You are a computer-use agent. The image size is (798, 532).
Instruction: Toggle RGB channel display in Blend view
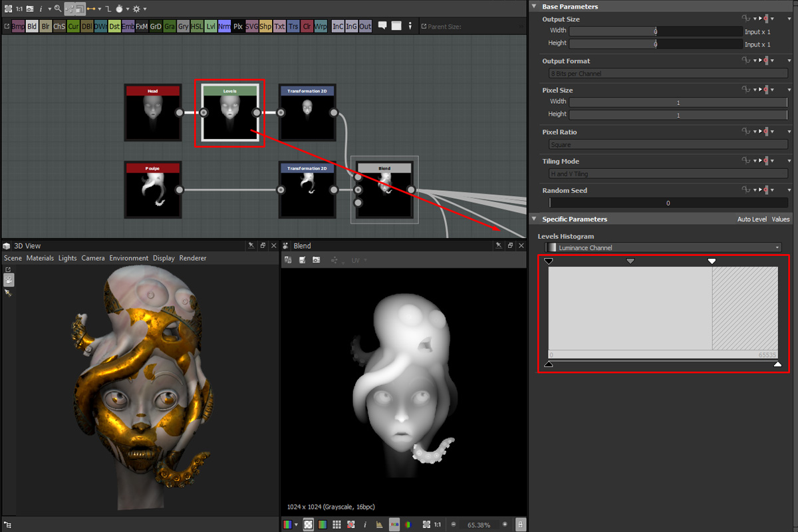coord(394,525)
